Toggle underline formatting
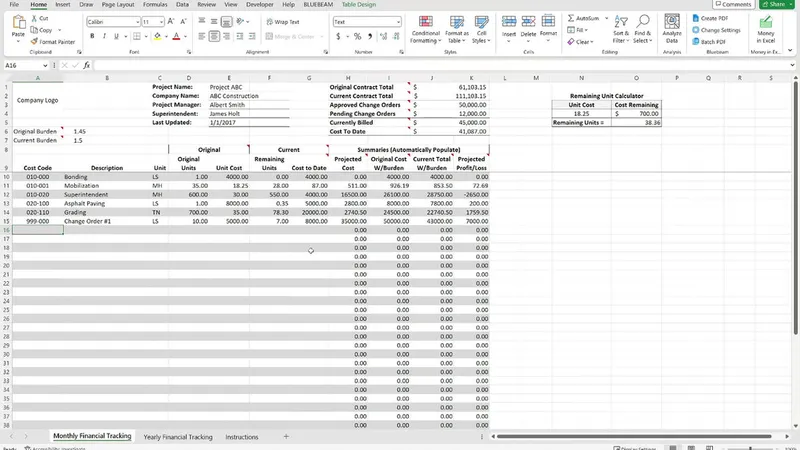 [x=116, y=36]
